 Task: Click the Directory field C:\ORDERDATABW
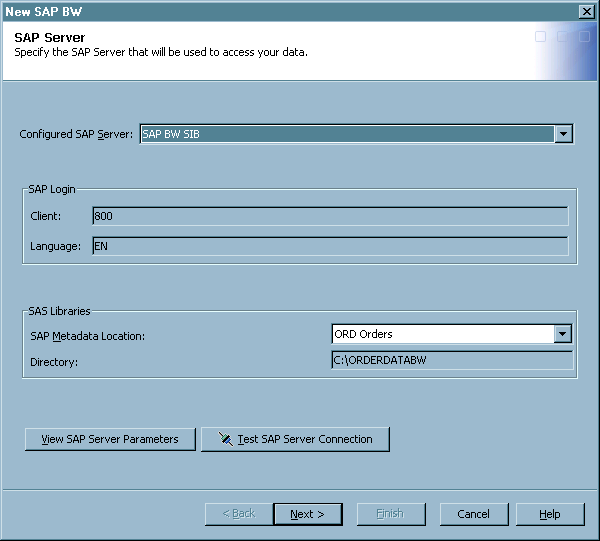coord(452,360)
